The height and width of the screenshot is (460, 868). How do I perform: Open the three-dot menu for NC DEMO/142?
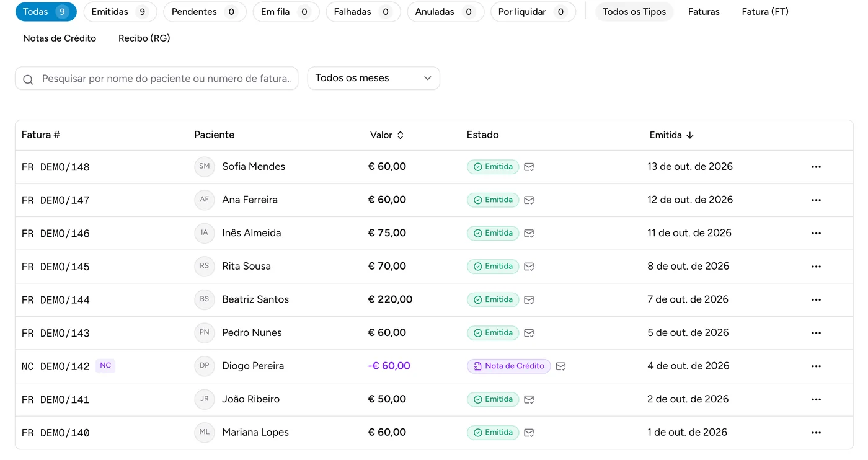(x=816, y=366)
